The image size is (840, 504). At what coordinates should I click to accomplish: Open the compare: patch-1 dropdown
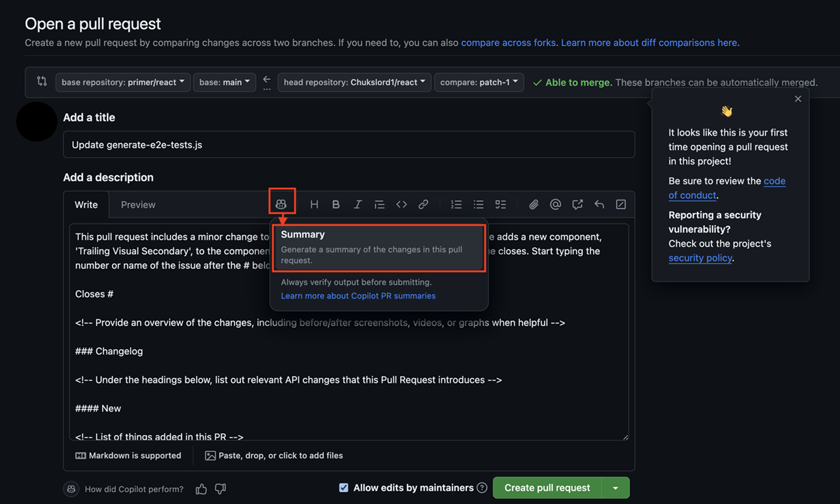[x=479, y=82]
